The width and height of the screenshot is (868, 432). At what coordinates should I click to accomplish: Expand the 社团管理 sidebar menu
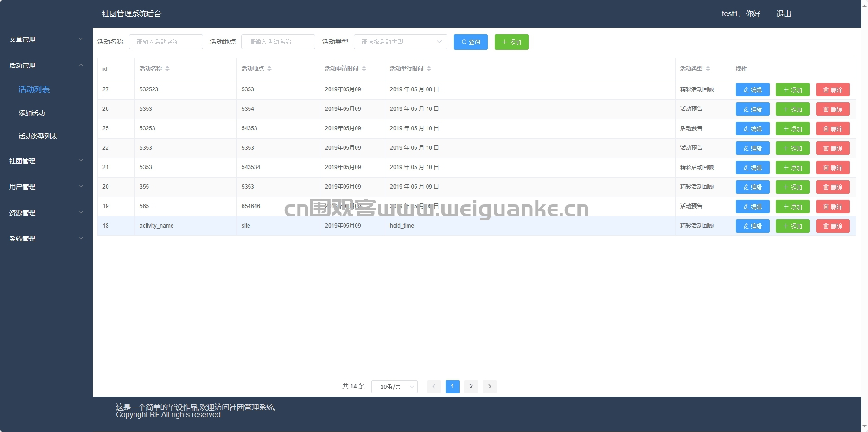coord(46,161)
